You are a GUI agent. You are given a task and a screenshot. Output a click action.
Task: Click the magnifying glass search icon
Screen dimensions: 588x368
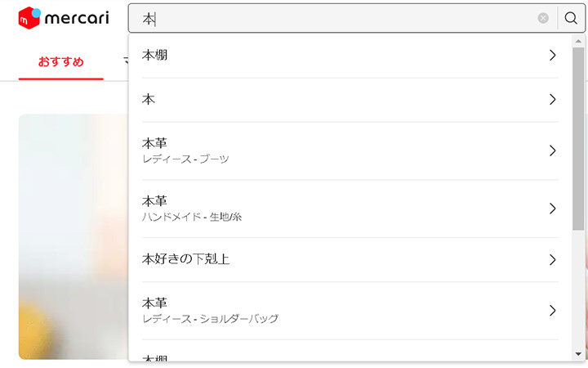(571, 18)
